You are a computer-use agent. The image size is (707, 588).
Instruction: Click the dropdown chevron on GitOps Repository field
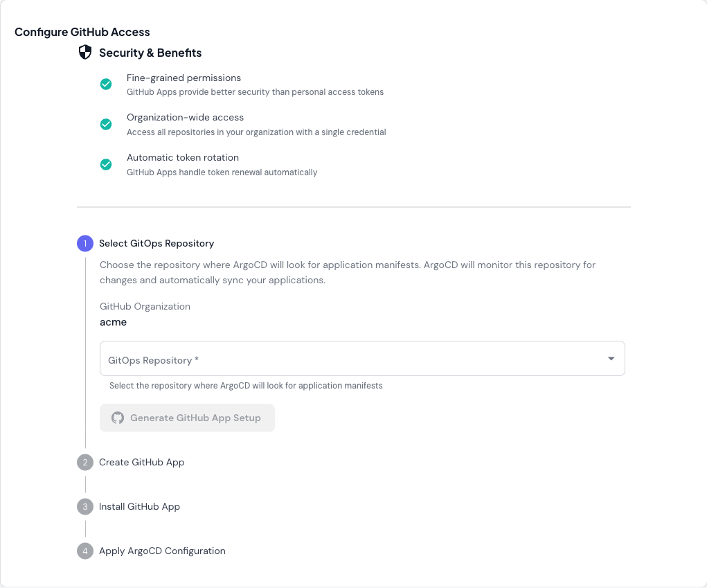tap(611, 358)
